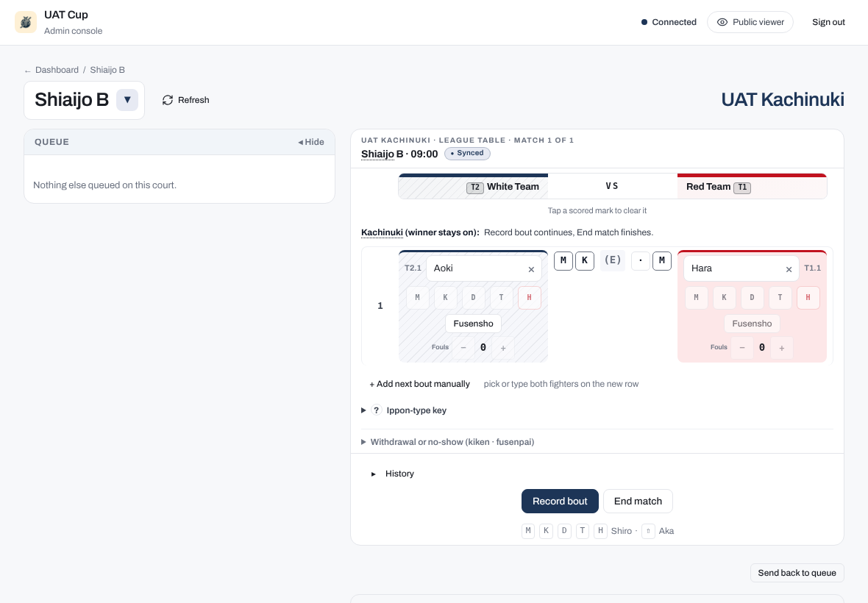Viewport: 868px width, 603px height.
Task: Decrease Aoki's foul count
Action: [x=463, y=348]
